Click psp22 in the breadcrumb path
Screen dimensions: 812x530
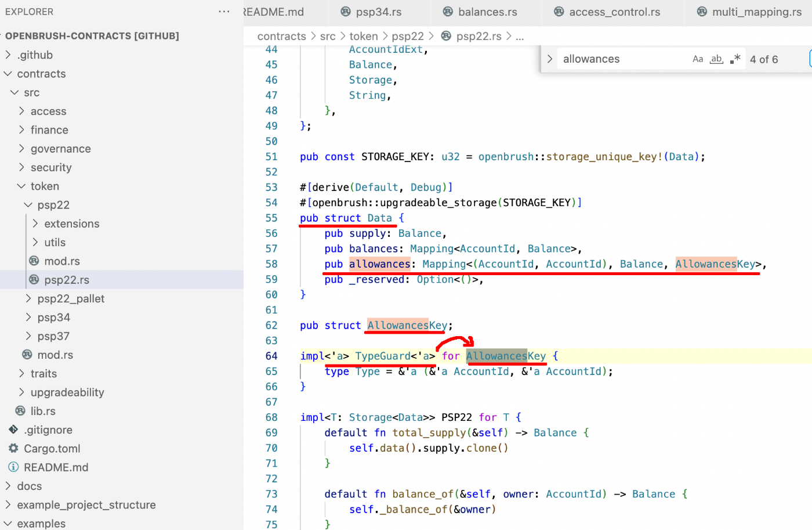coord(408,36)
